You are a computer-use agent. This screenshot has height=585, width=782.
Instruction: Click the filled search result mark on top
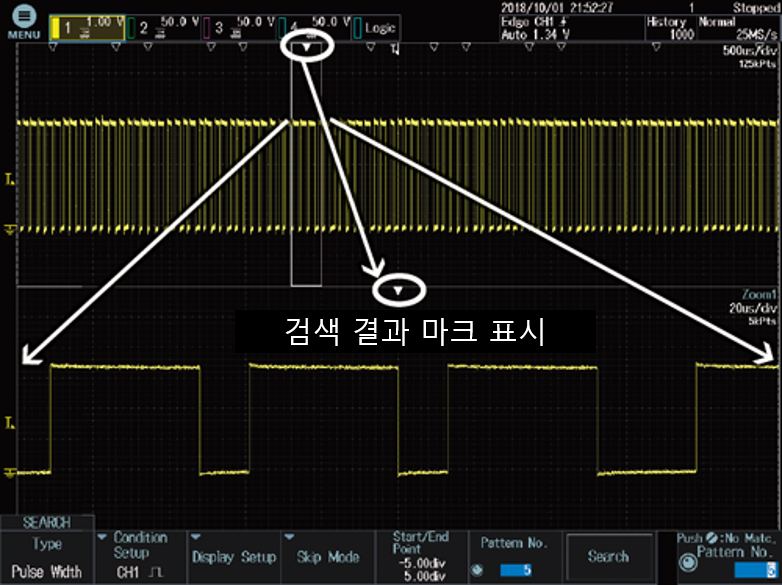[307, 47]
